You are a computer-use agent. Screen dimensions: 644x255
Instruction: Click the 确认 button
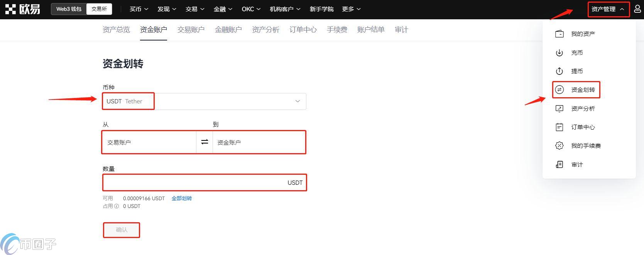coord(122,230)
